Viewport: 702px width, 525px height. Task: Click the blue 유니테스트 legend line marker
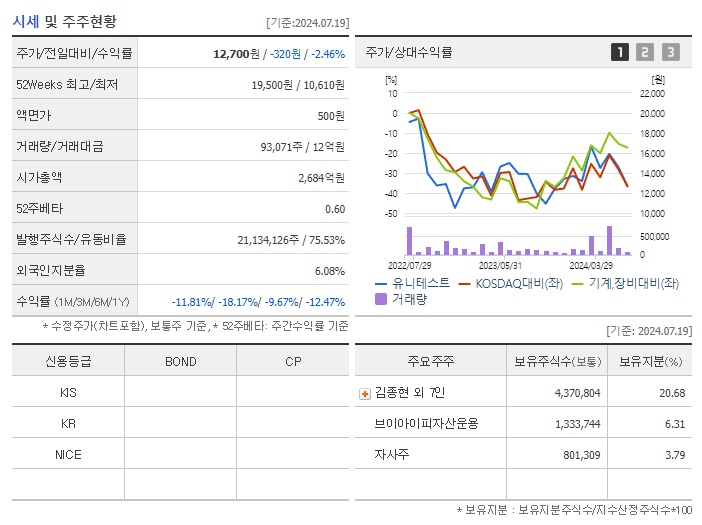tap(381, 284)
